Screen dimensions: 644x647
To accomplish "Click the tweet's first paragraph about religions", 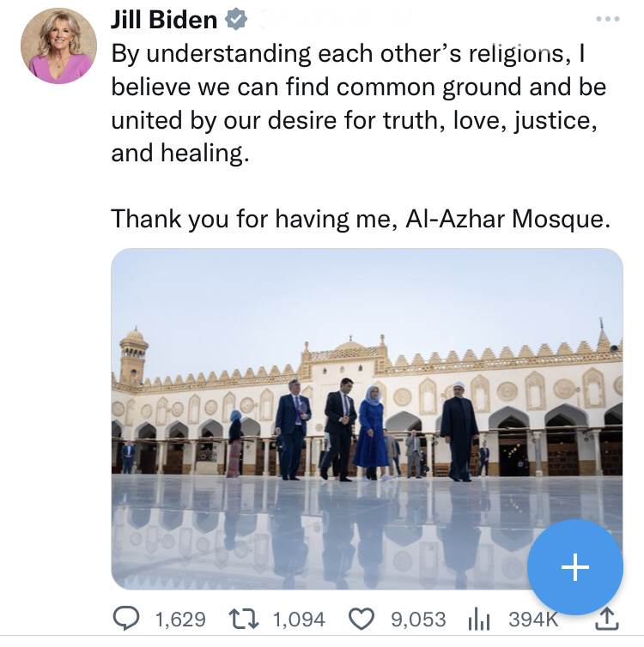I will (x=358, y=103).
